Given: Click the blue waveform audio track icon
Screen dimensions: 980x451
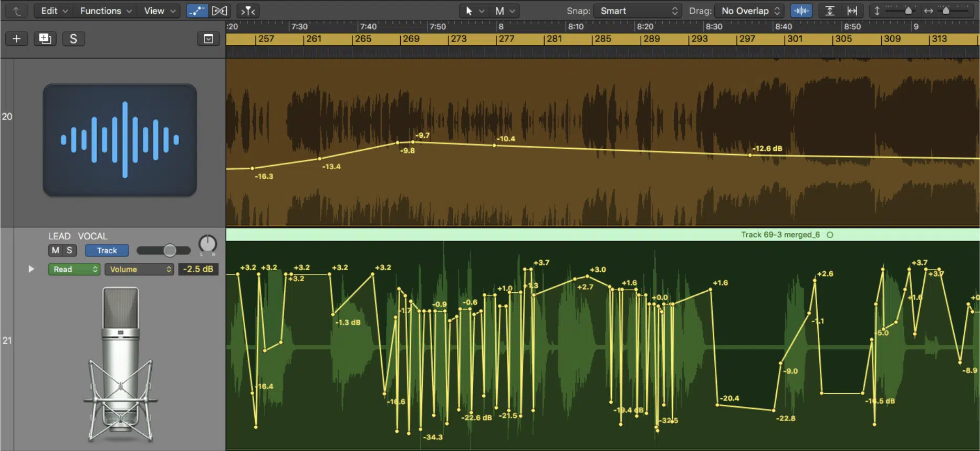Looking at the screenshot, I should click(120, 140).
